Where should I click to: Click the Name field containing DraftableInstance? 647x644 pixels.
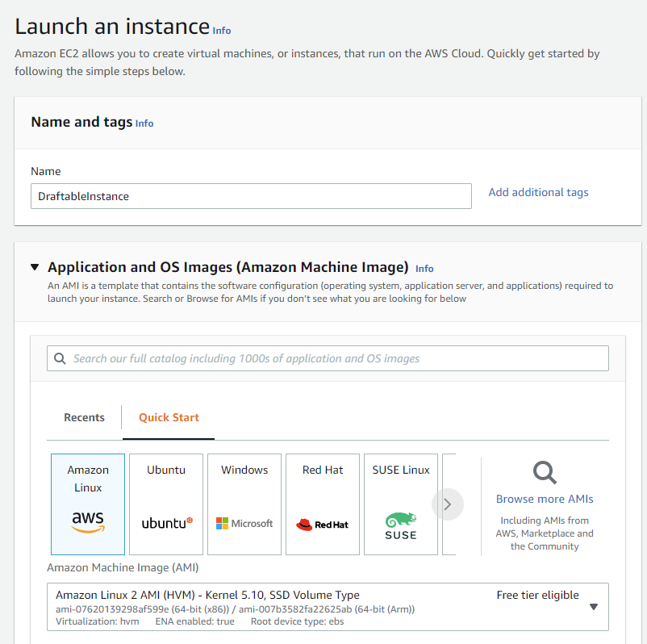coord(251,195)
